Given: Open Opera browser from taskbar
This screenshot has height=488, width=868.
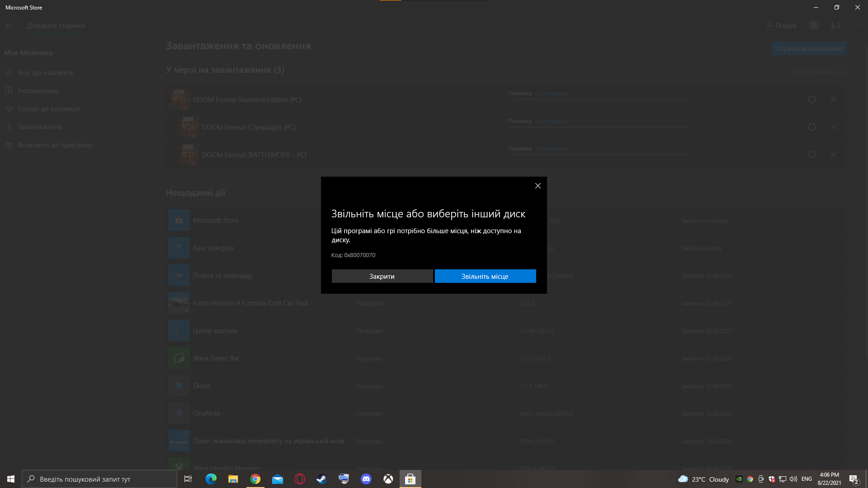Looking at the screenshot, I should point(300,479).
